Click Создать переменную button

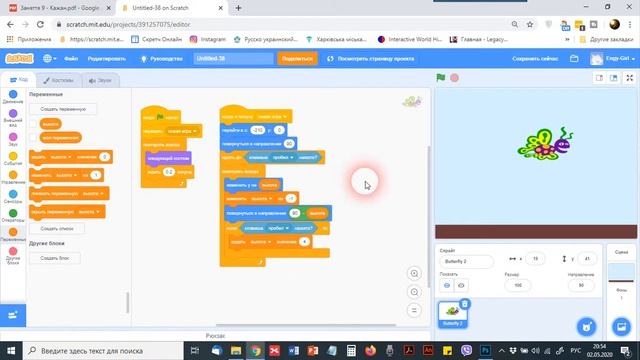click(x=63, y=109)
